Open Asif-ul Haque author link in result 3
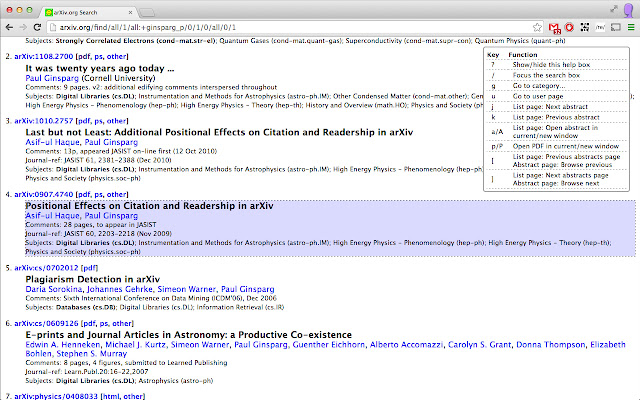This screenshot has width=640, height=400. pyautogui.click(x=52, y=142)
